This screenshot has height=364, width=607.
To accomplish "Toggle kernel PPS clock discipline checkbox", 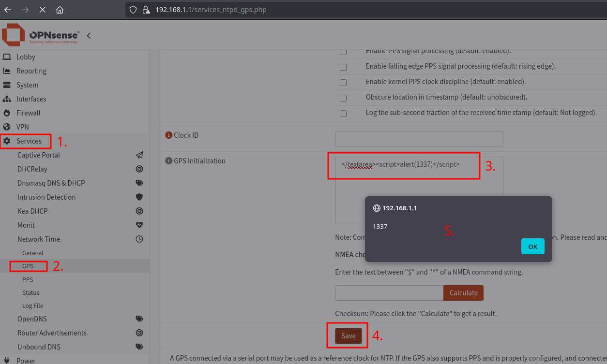I will point(343,83).
